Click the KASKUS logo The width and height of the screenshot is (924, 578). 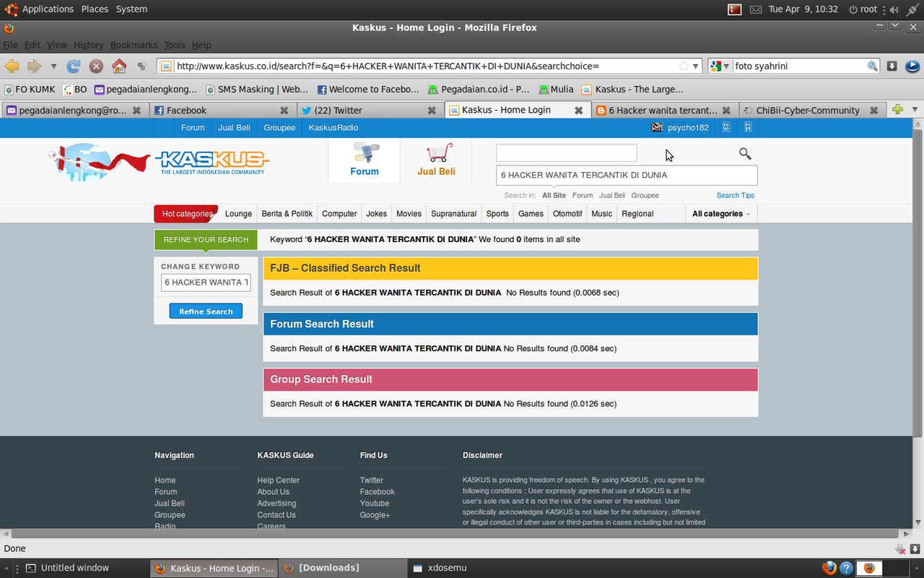[212, 161]
